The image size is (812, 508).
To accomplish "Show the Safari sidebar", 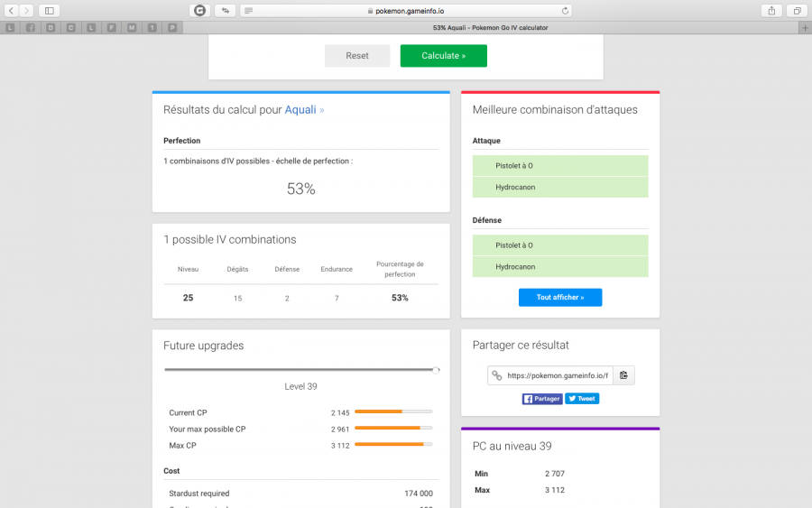I will click(49, 11).
